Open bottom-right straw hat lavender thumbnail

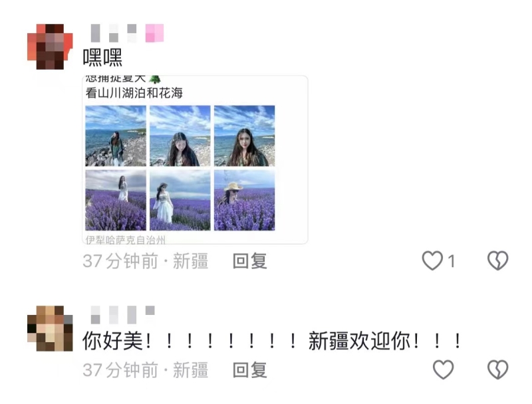point(244,200)
